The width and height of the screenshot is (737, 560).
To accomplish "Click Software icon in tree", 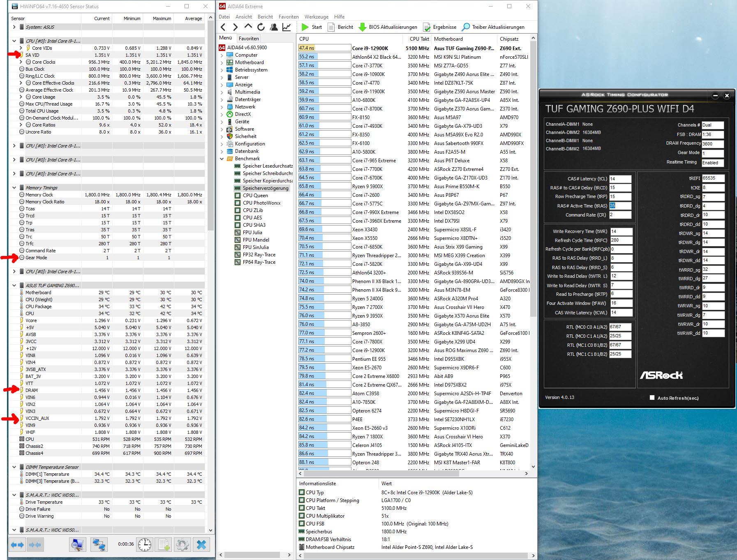I will click(229, 129).
